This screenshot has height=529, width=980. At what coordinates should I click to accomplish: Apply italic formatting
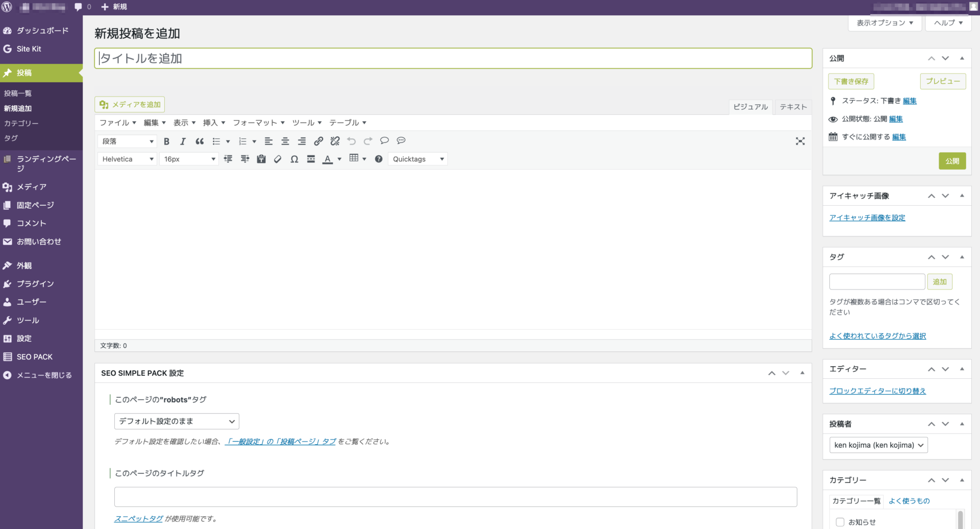[183, 141]
